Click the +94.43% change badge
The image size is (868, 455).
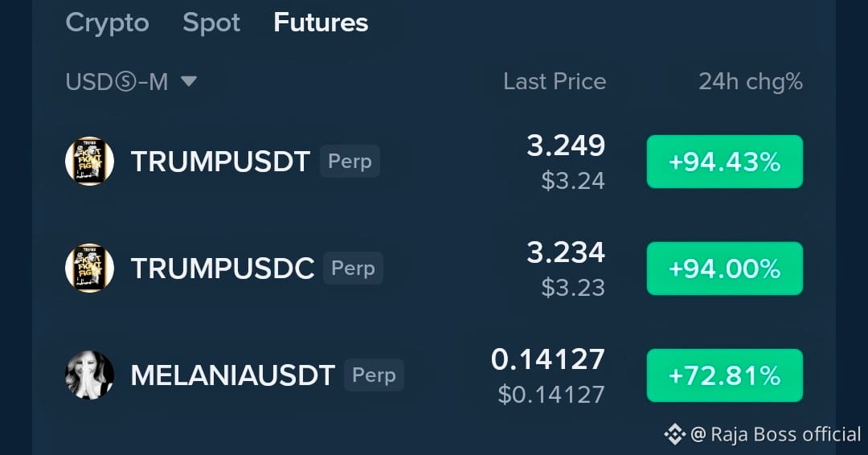pos(725,162)
